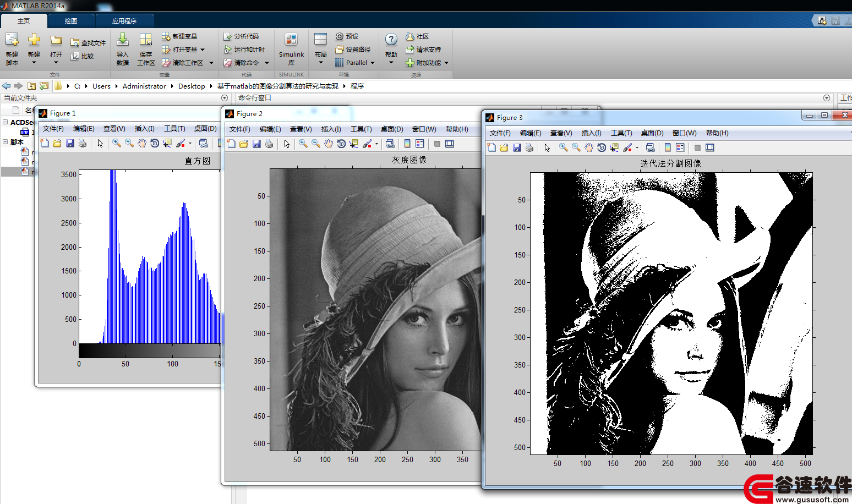Click Zoom In icon in Figure 3 toolbar
852x504 pixels.
(x=563, y=147)
